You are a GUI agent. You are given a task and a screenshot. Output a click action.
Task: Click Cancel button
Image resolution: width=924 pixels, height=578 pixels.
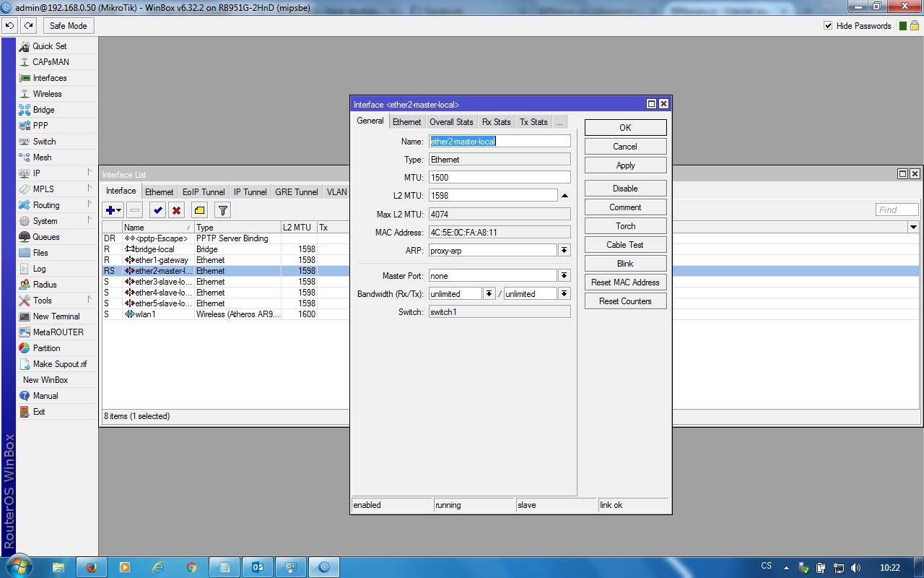pos(625,147)
